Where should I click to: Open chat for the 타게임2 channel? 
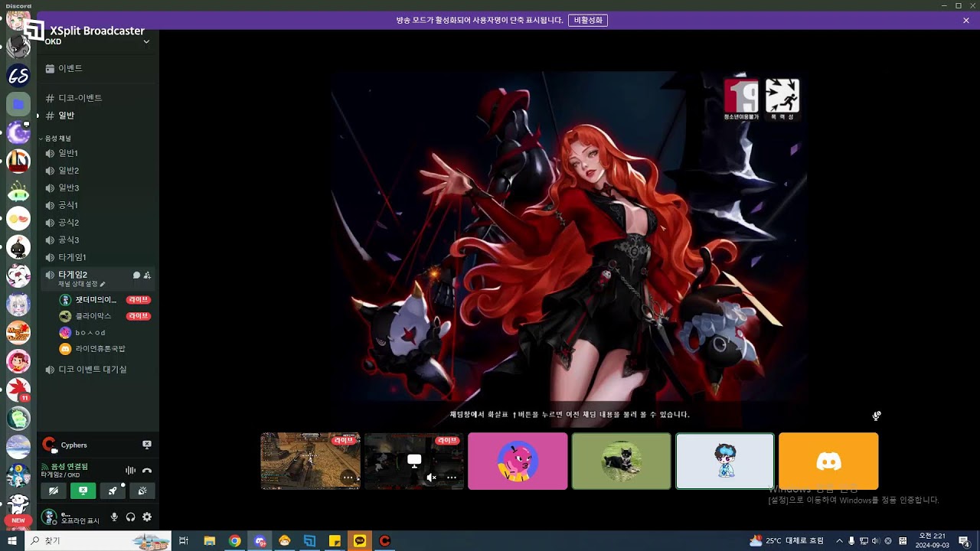(136, 275)
